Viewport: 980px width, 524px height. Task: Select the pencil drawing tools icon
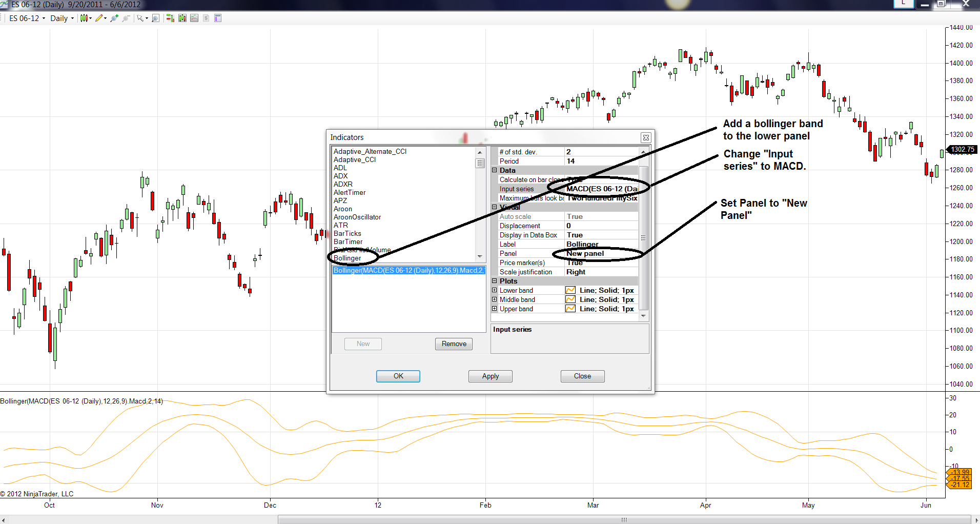[x=99, y=18]
